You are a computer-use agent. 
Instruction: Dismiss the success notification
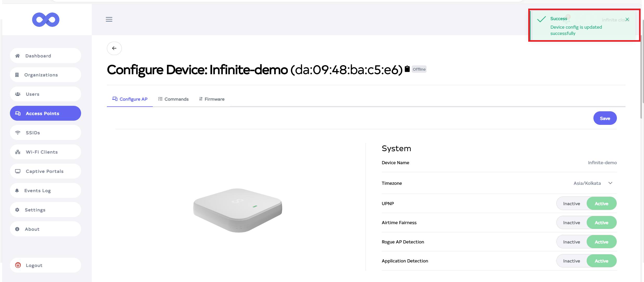pyautogui.click(x=627, y=19)
